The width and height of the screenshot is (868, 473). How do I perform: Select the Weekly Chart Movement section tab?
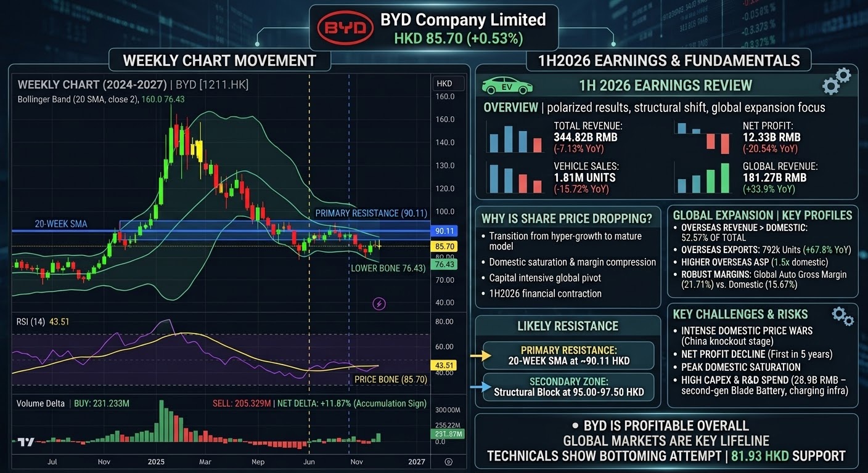click(219, 60)
